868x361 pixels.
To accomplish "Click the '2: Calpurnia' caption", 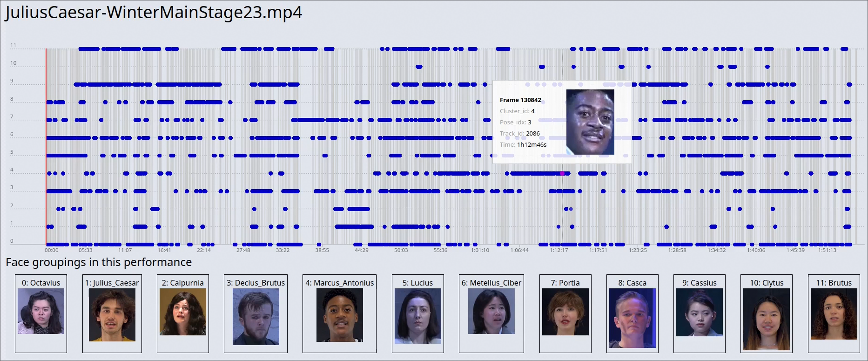I will click(x=183, y=283).
